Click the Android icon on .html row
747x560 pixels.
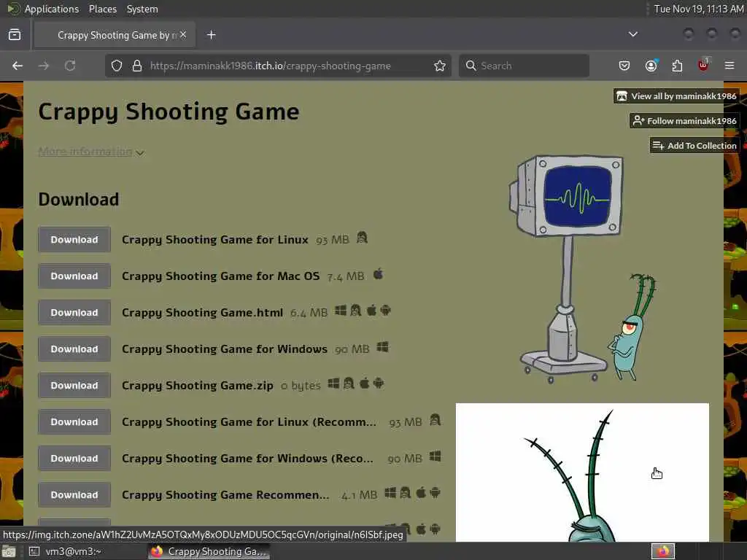pos(385,311)
